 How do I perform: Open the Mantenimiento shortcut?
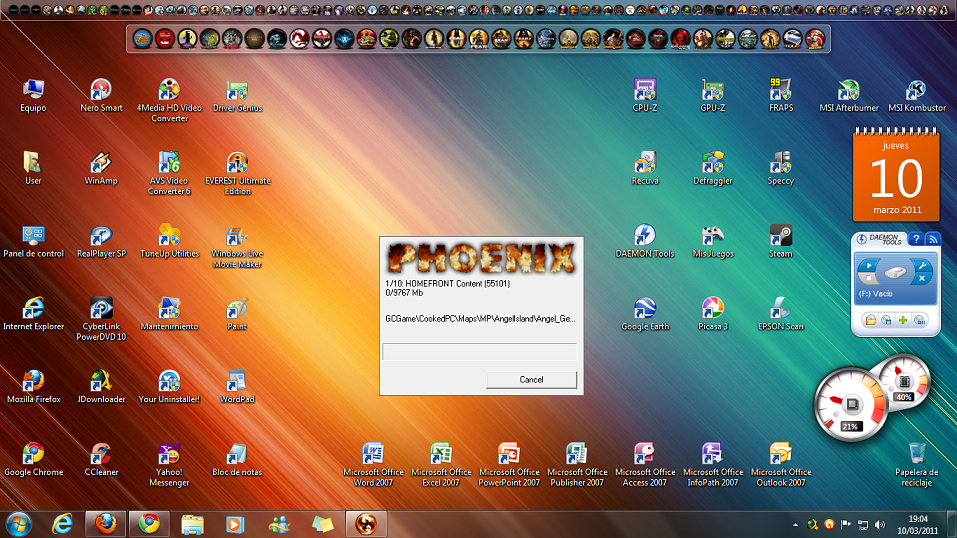(169, 314)
